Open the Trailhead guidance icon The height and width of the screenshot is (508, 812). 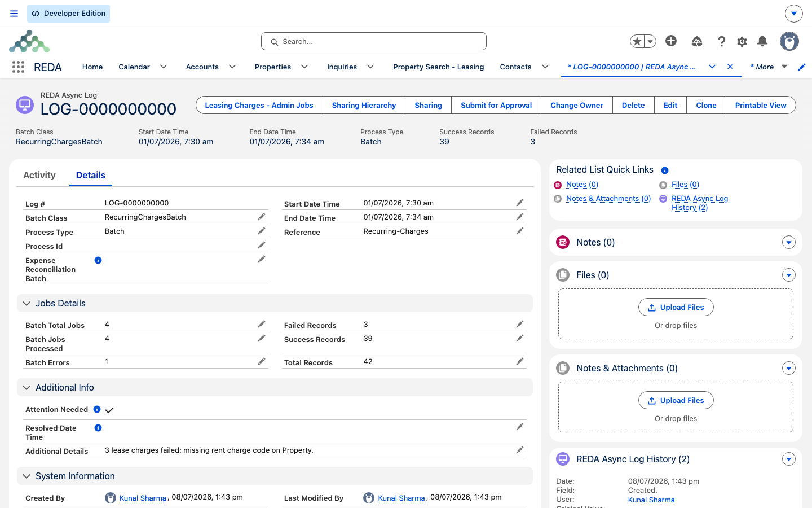[697, 41]
